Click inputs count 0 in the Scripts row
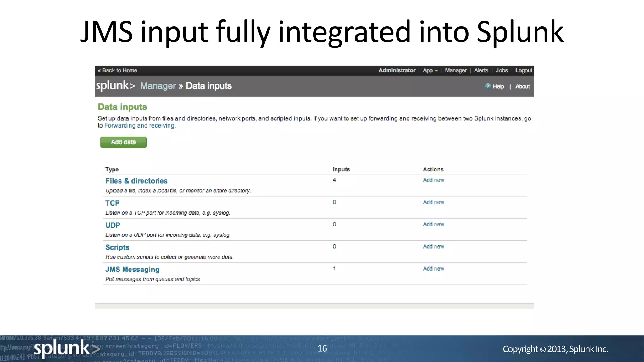The width and height of the screenshot is (644, 362). pos(334,246)
